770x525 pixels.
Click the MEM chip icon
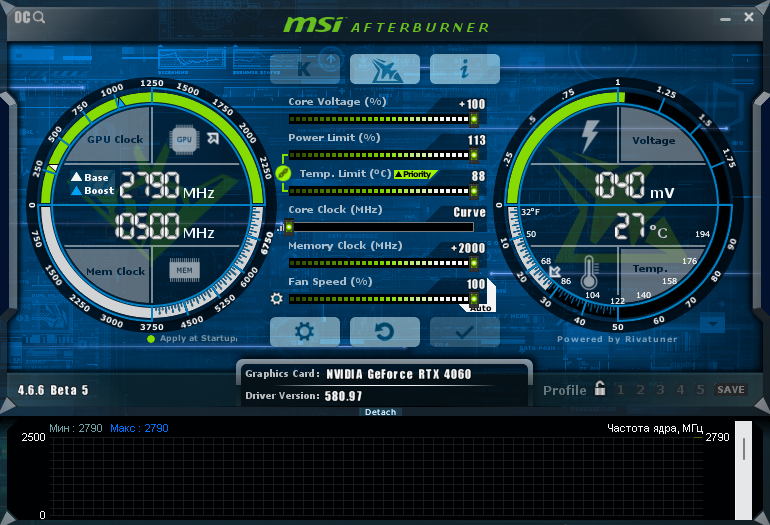coord(184,270)
